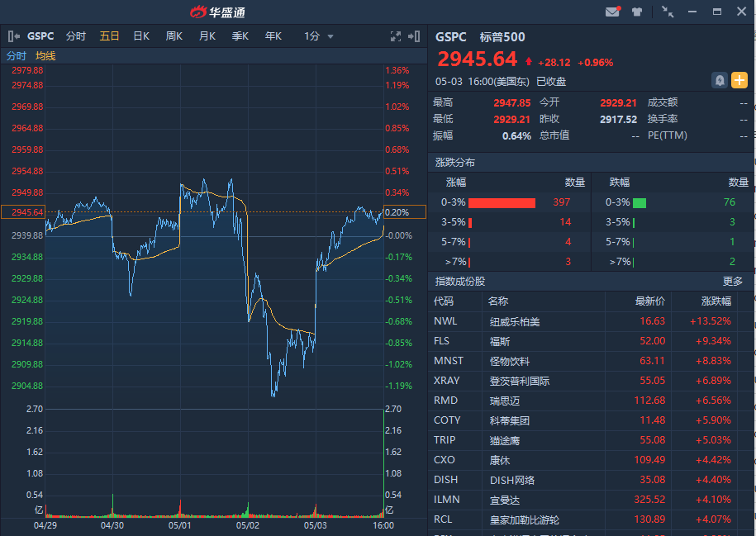The image size is (756, 536).
Task: Open the skin theme shirt icon
Action: pos(637,12)
